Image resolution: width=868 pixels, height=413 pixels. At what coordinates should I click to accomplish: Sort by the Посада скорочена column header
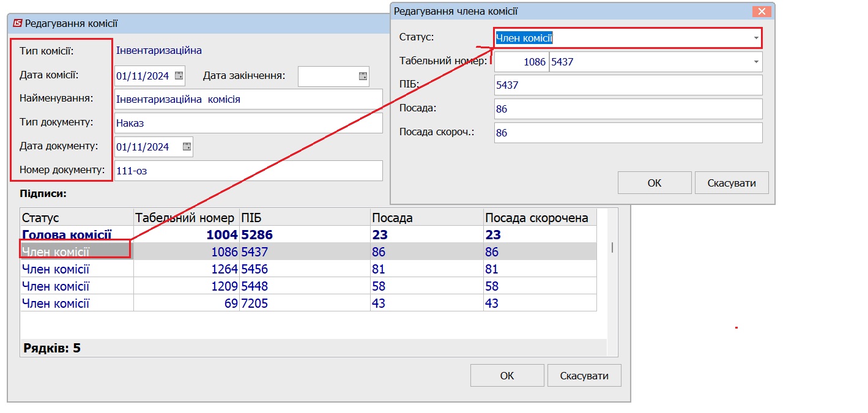[540, 217]
